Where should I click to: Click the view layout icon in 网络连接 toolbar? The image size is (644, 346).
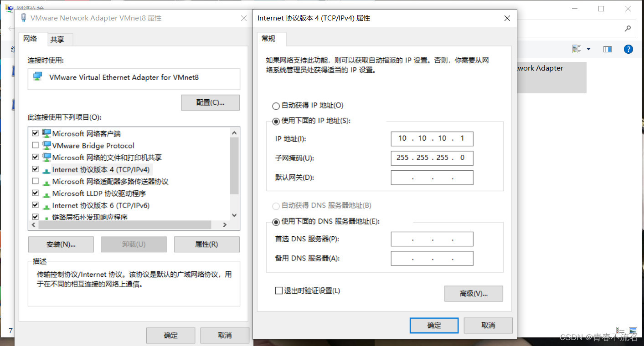[x=577, y=49]
